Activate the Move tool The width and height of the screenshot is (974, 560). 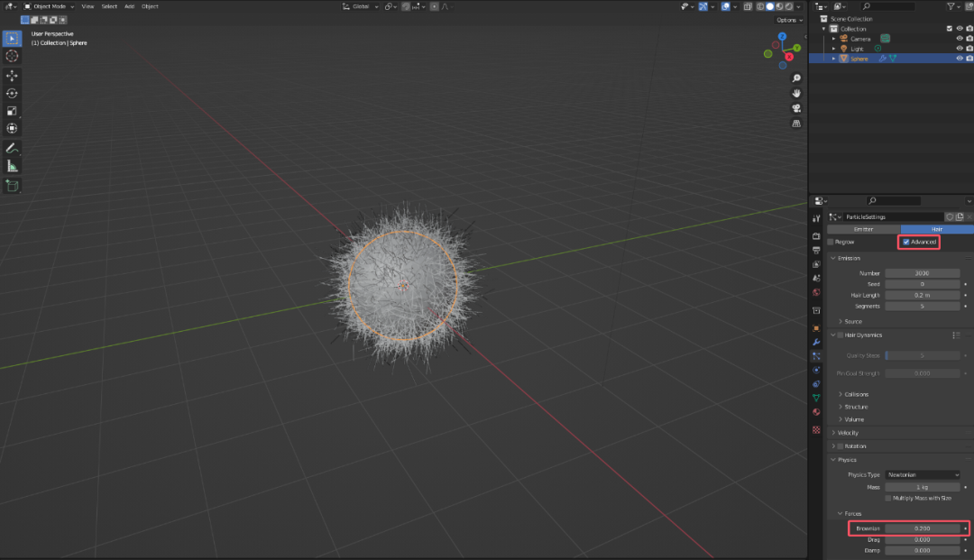(x=12, y=76)
